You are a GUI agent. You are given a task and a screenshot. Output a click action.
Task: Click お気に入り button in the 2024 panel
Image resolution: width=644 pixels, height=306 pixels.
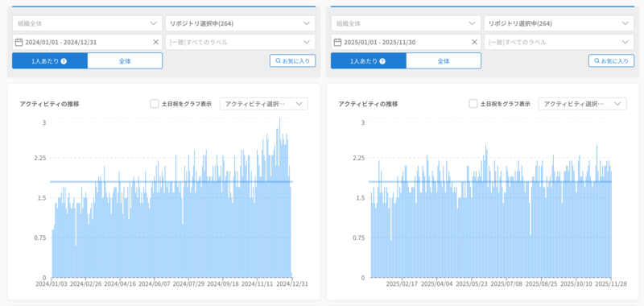tap(292, 60)
